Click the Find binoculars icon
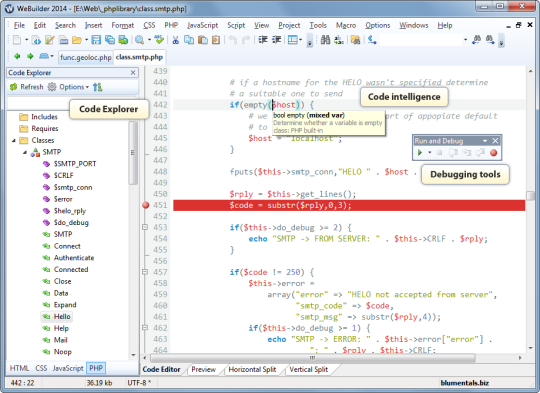 325,40
